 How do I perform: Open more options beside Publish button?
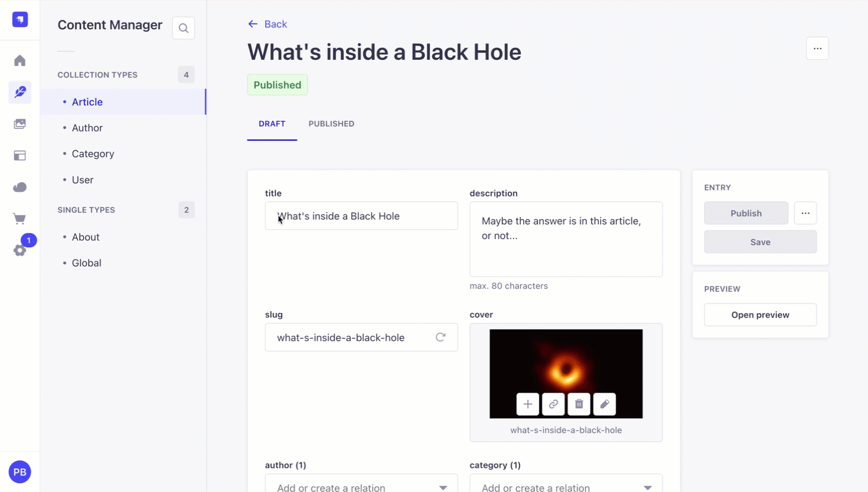pyautogui.click(x=805, y=213)
